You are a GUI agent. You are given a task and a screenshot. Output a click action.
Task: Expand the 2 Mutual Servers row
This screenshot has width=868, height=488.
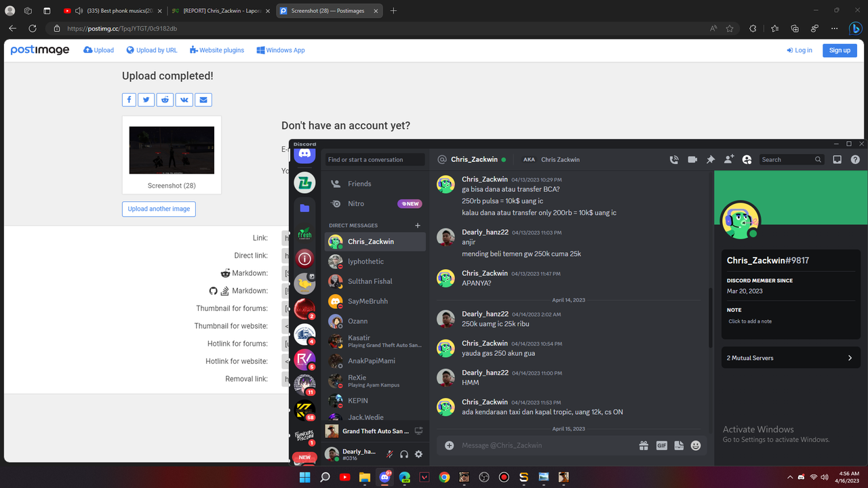[791, 358]
